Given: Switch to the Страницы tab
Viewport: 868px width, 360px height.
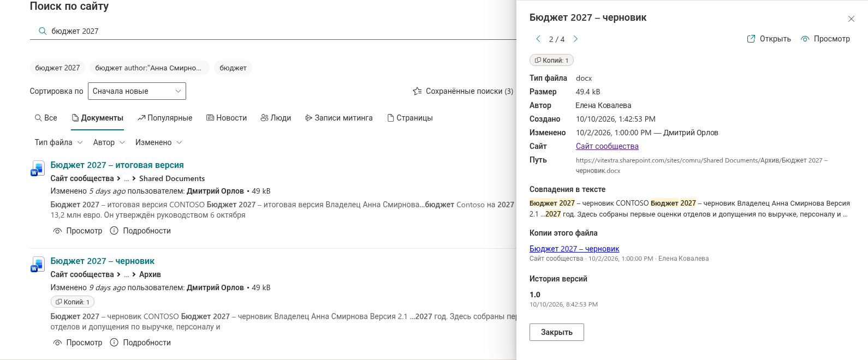Looking at the screenshot, I should (x=410, y=118).
